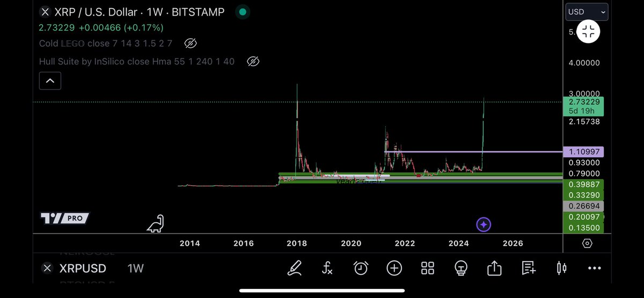Tap the 4.00000 price axis value
This screenshot has height=298, width=644.
click(584, 63)
